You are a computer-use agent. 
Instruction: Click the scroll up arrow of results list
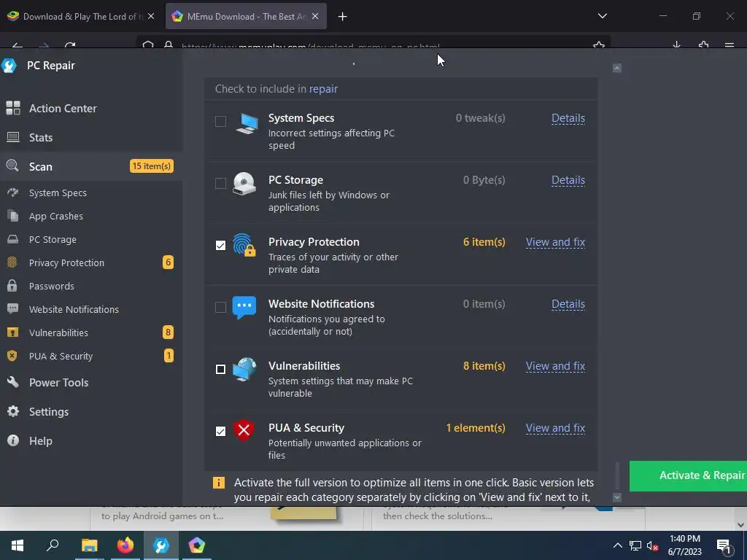[617, 68]
